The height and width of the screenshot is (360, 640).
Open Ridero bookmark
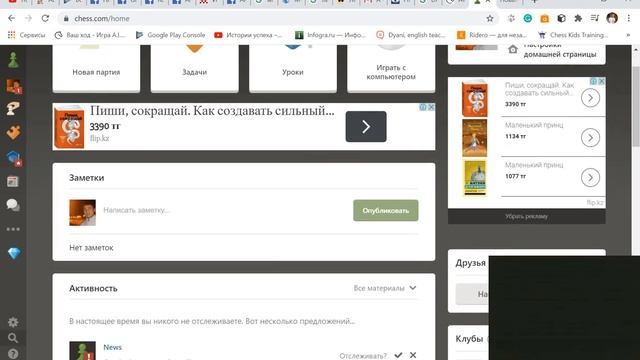492,35
